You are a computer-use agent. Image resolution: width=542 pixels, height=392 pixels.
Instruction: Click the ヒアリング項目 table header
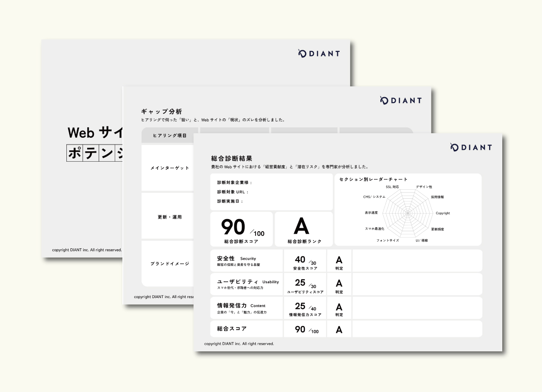tap(170, 135)
